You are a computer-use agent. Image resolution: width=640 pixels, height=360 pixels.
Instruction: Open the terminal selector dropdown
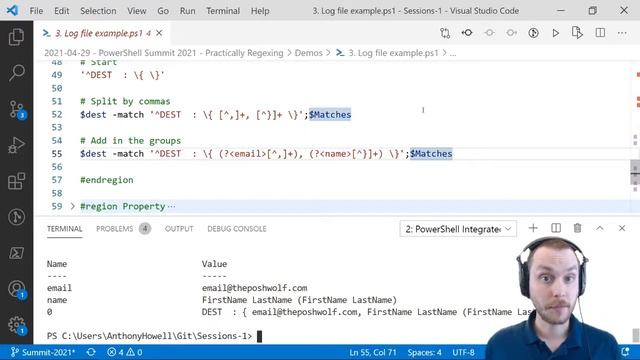(x=458, y=229)
